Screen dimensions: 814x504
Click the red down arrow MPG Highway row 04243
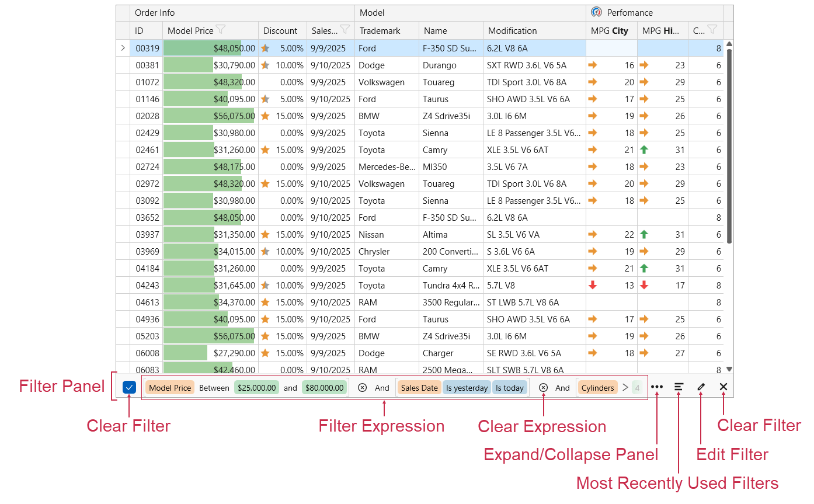tap(644, 285)
